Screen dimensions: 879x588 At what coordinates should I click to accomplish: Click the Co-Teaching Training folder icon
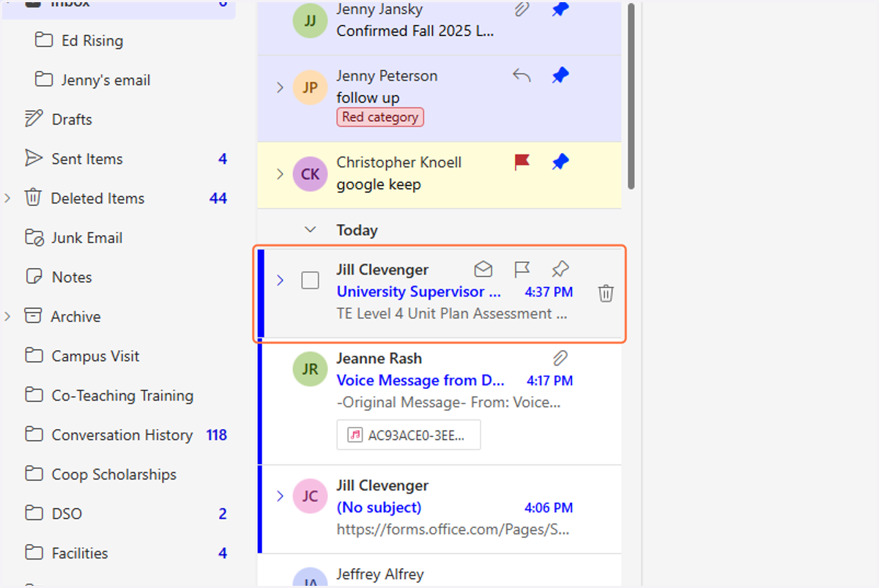[x=34, y=395]
